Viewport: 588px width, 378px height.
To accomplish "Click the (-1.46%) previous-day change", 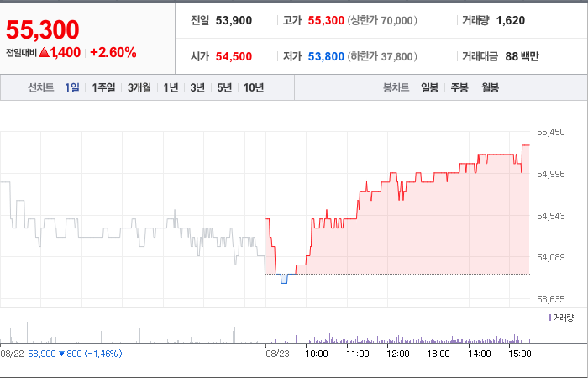I will click(103, 354).
